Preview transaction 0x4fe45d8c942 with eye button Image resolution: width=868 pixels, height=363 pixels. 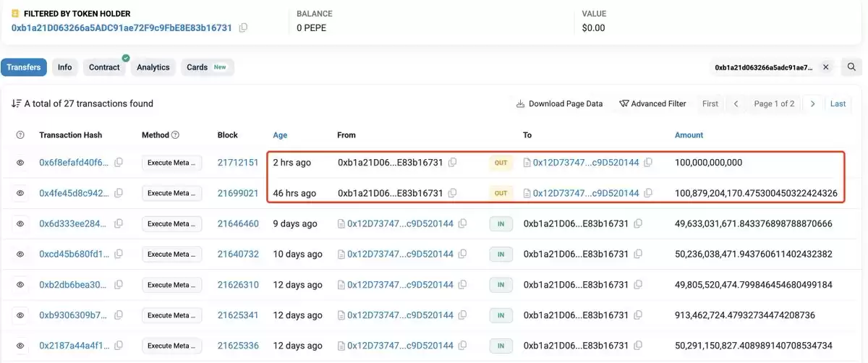[x=20, y=193]
